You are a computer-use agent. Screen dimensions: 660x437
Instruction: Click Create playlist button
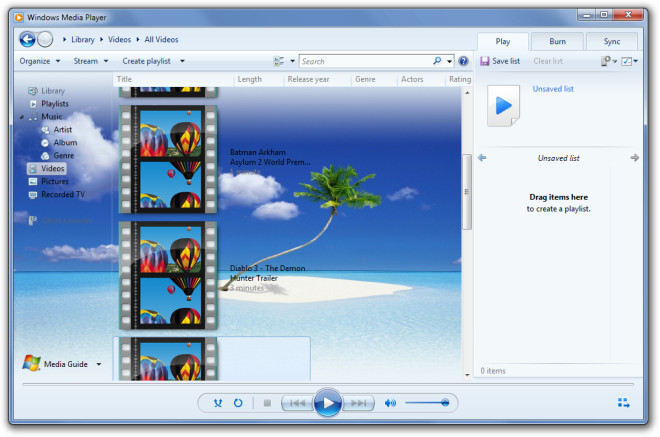[146, 61]
